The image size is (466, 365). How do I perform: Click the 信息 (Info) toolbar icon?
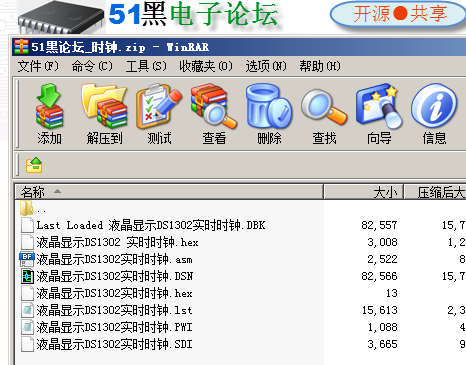point(434,106)
